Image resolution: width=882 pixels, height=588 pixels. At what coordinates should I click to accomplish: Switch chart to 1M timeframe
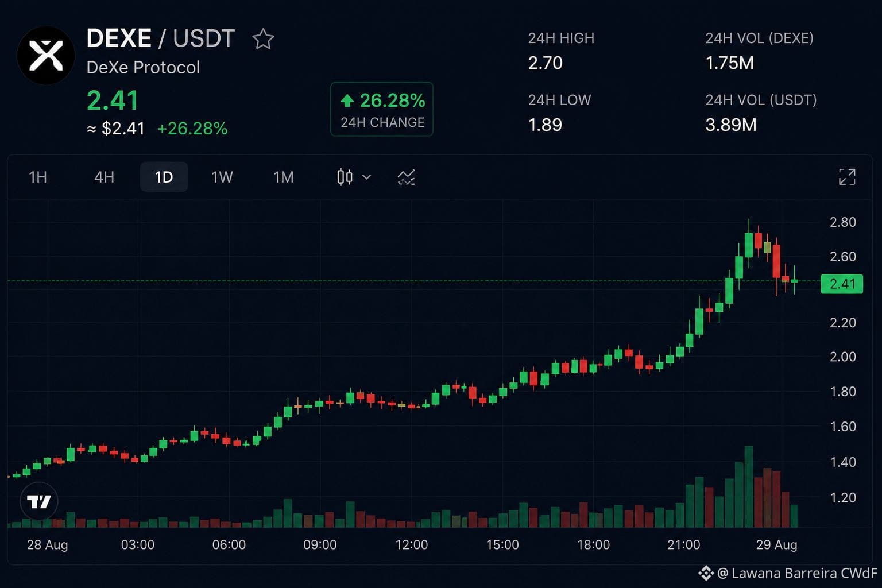tap(284, 177)
